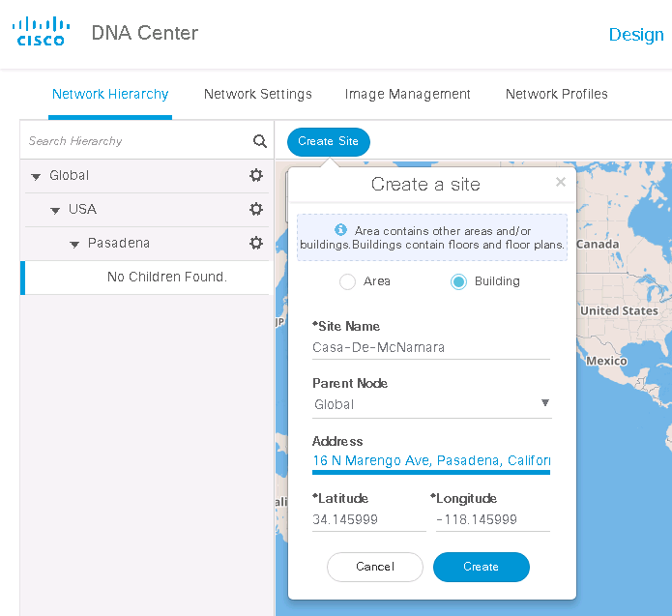Open the Image Management tab
The image size is (672, 616).
point(408,94)
